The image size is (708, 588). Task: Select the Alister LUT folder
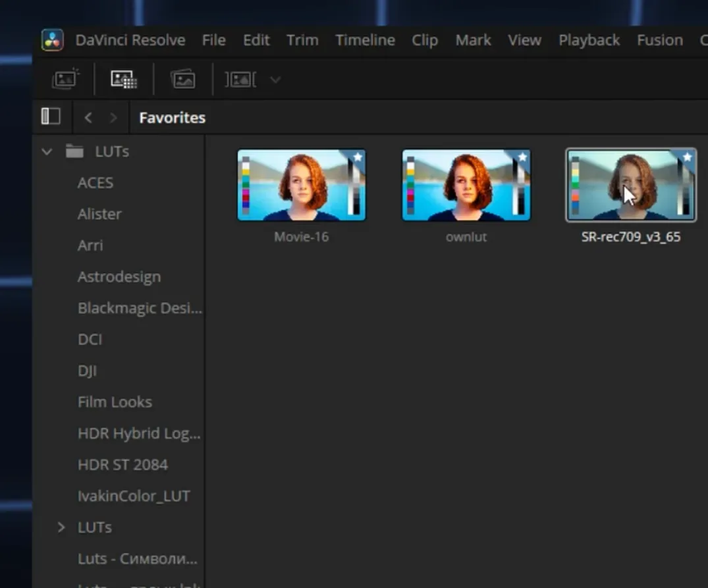(99, 214)
